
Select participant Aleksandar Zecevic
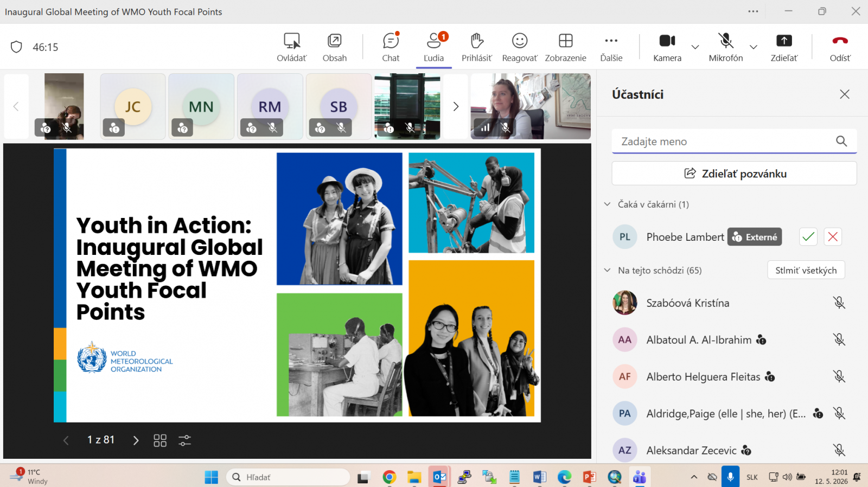click(691, 451)
